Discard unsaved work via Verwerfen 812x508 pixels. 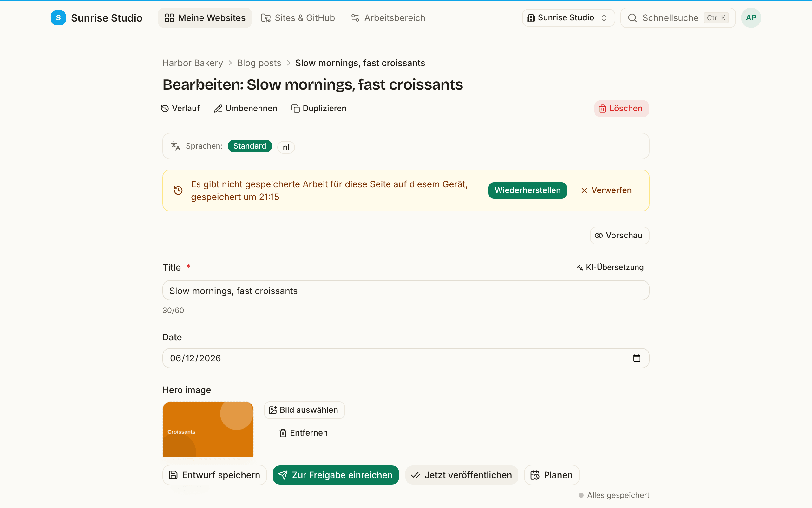click(x=606, y=190)
